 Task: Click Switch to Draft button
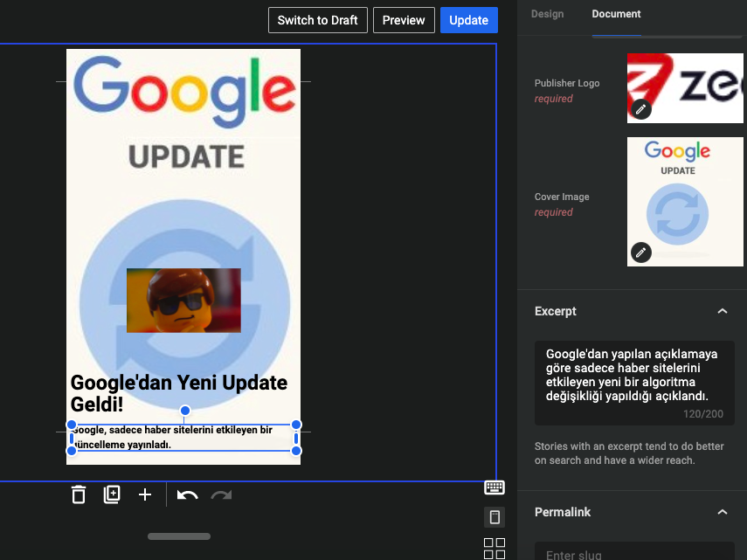pyautogui.click(x=318, y=20)
